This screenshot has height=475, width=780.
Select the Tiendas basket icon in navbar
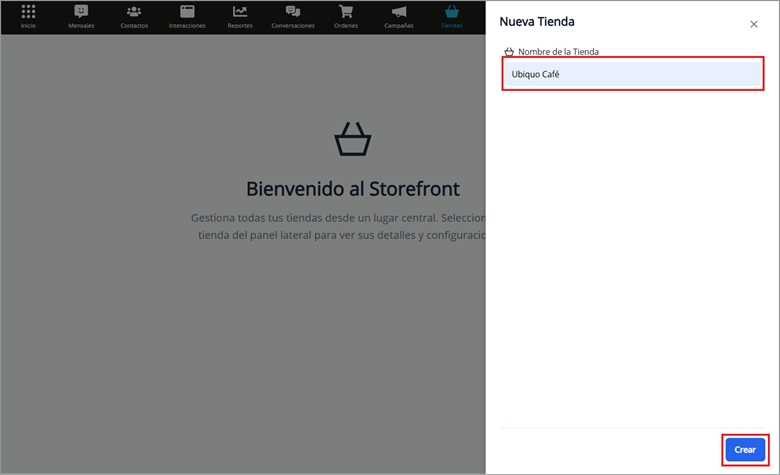tap(452, 12)
